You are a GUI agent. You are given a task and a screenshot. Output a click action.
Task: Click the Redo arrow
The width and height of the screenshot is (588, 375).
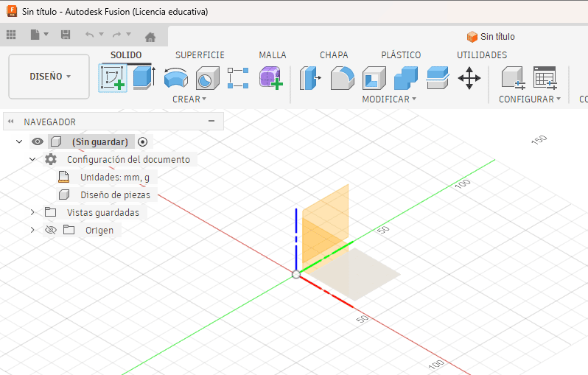tap(117, 35)
